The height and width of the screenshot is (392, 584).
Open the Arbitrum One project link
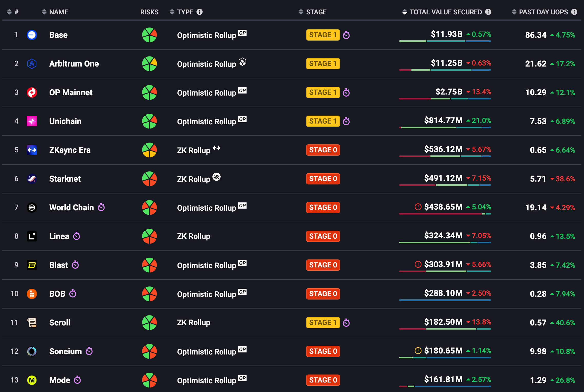coord(74,64)
